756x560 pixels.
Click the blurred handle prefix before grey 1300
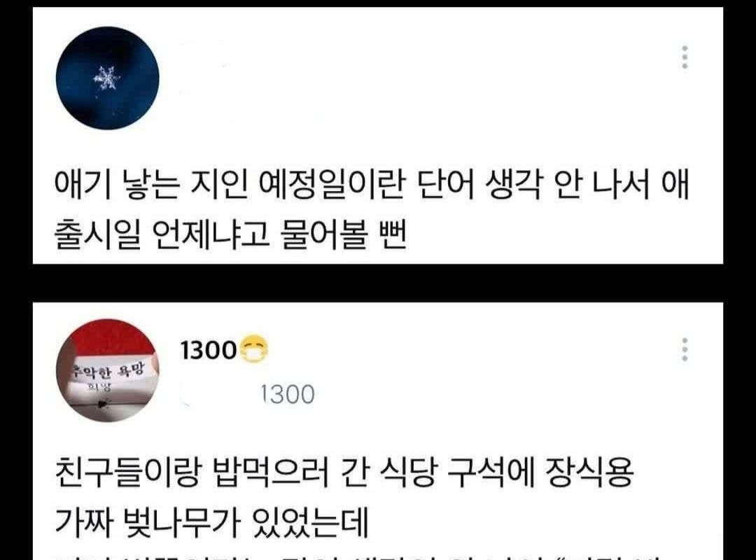pos(217,395)
